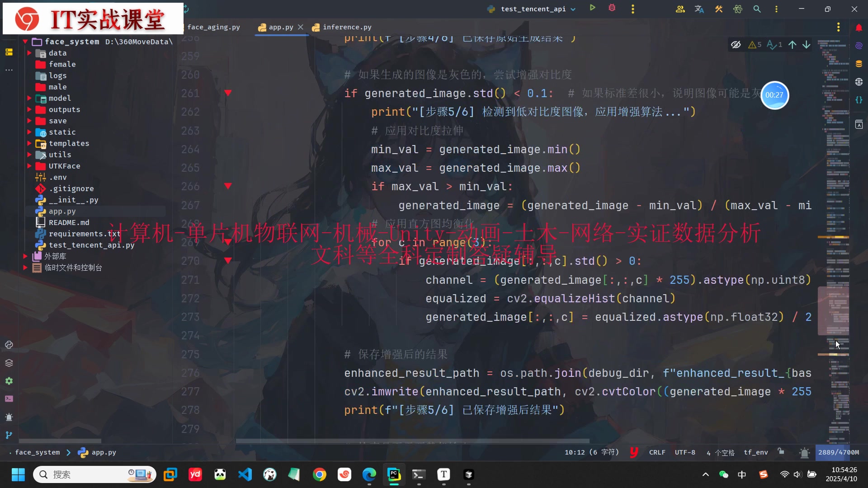Run the test_tencent_api configuration
868x488 pixels.
click(x=592, y=8)
